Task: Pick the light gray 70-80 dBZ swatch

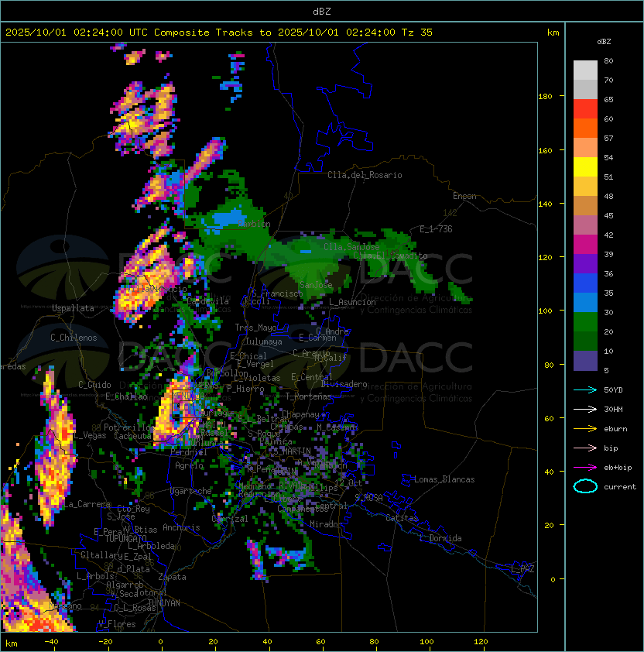Action: [x=585, y=70]
